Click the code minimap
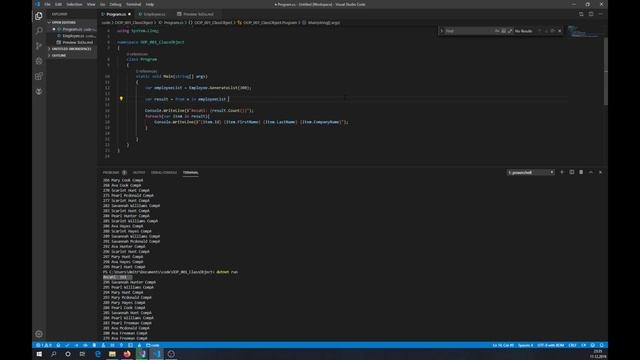 pos(584,31)
